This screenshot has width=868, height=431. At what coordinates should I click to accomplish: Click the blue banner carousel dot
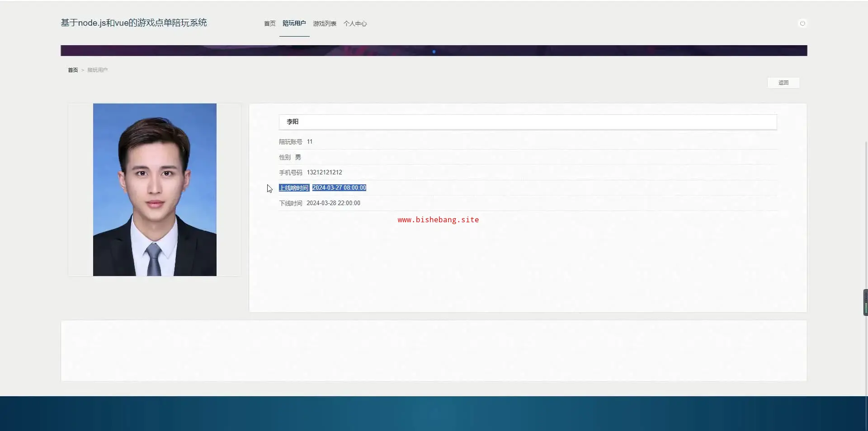point(434,52)
